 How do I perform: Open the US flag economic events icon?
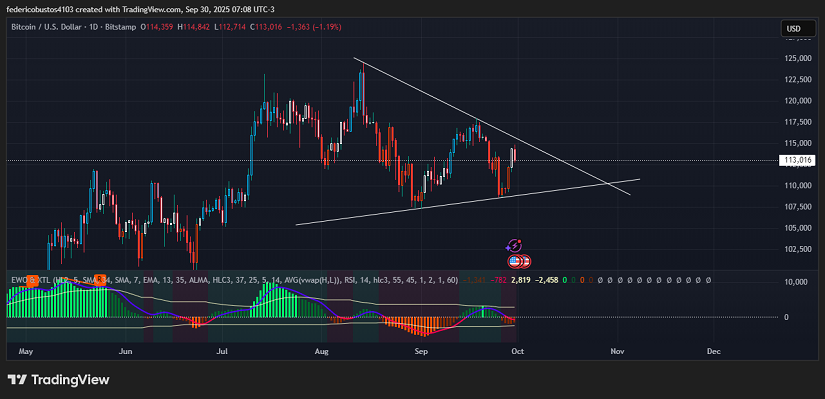pos(514,261)
